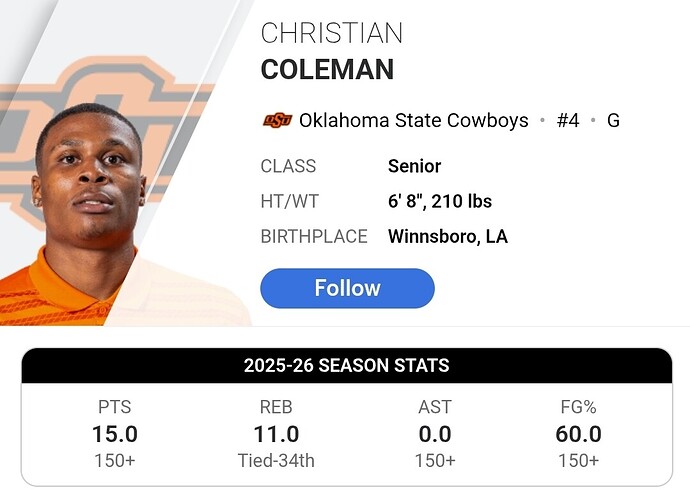This screenshot has height=490, width=690.
Task: Click the 6' 8", 210 lbs value
Action: (x=439, y=202)
